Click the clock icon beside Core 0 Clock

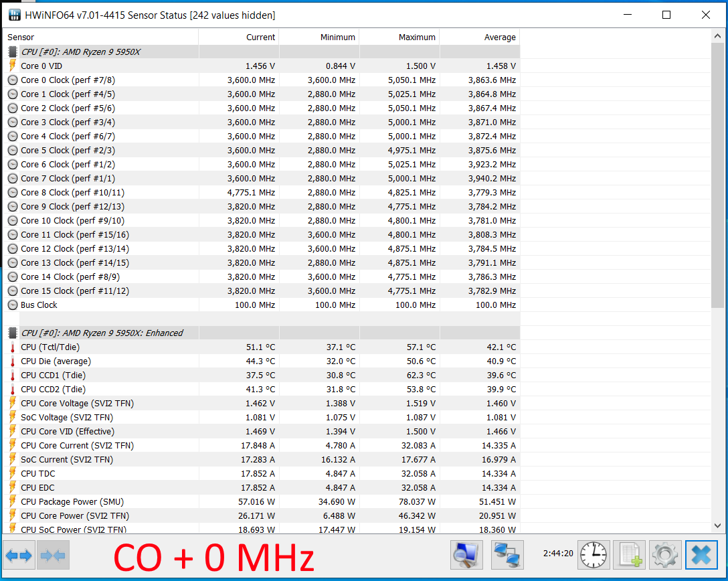13,80
